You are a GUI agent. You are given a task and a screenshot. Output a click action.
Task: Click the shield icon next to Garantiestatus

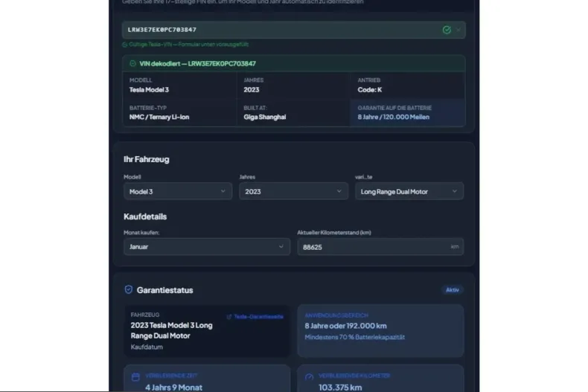click(129, 289)
